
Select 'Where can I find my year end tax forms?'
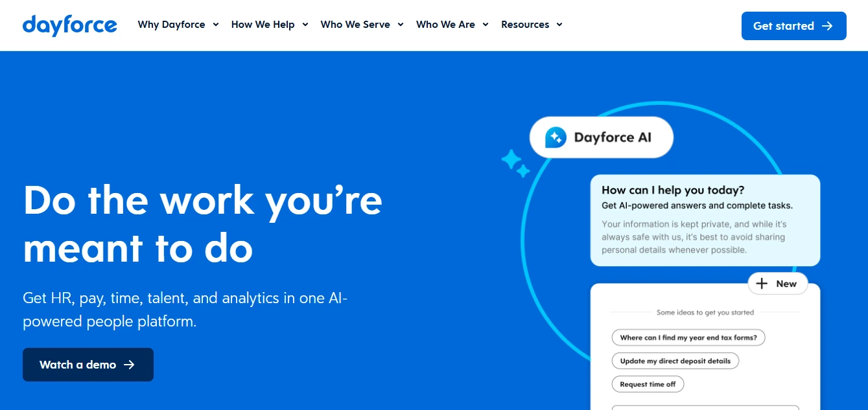pyautogui.click(x=688, y=337)
